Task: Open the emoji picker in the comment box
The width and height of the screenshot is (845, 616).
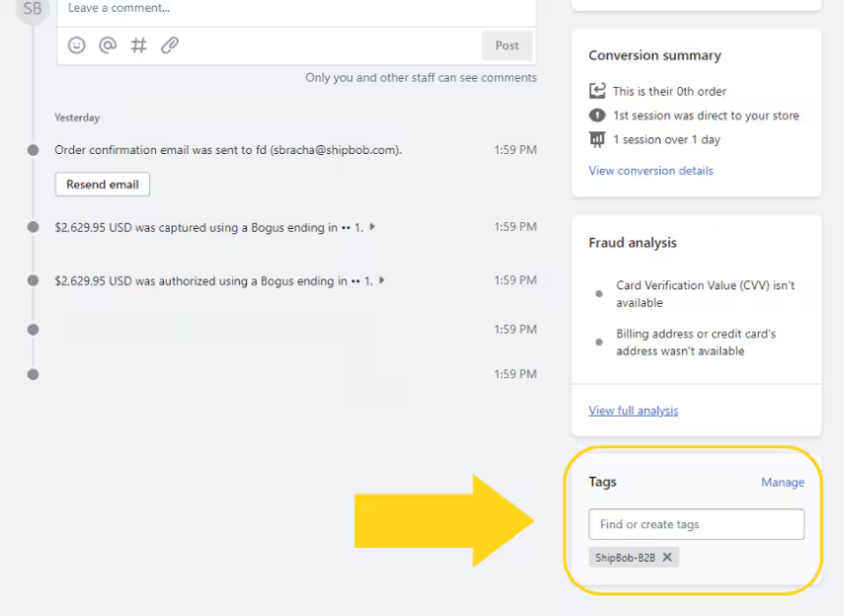Action: coord(76,45)
